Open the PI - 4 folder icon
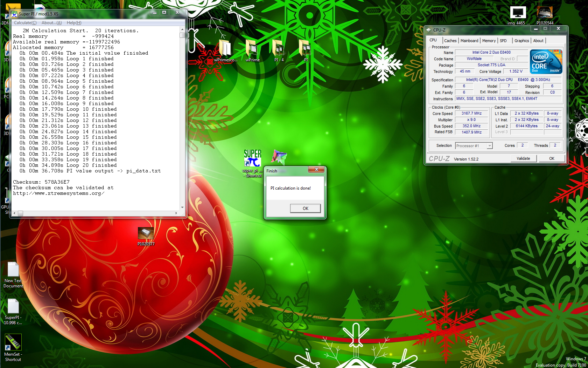 [x=279, y=50]
